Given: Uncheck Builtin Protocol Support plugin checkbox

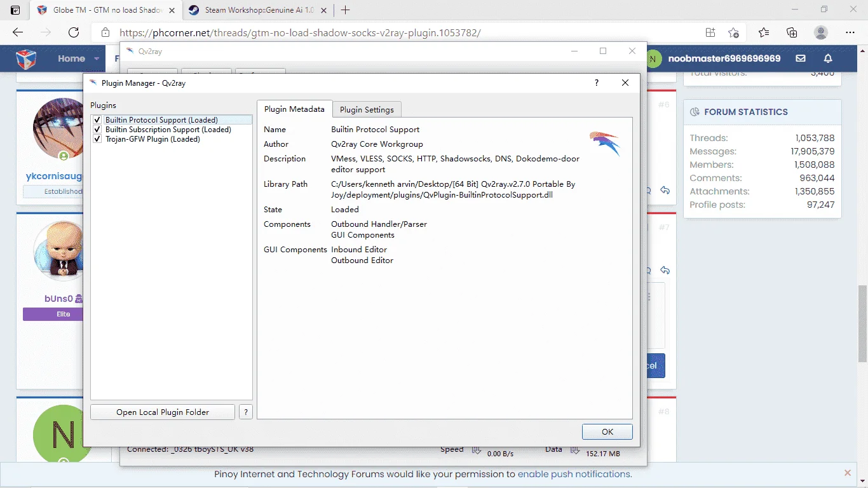Looking at the screenshot, I should tap(97, 120).
